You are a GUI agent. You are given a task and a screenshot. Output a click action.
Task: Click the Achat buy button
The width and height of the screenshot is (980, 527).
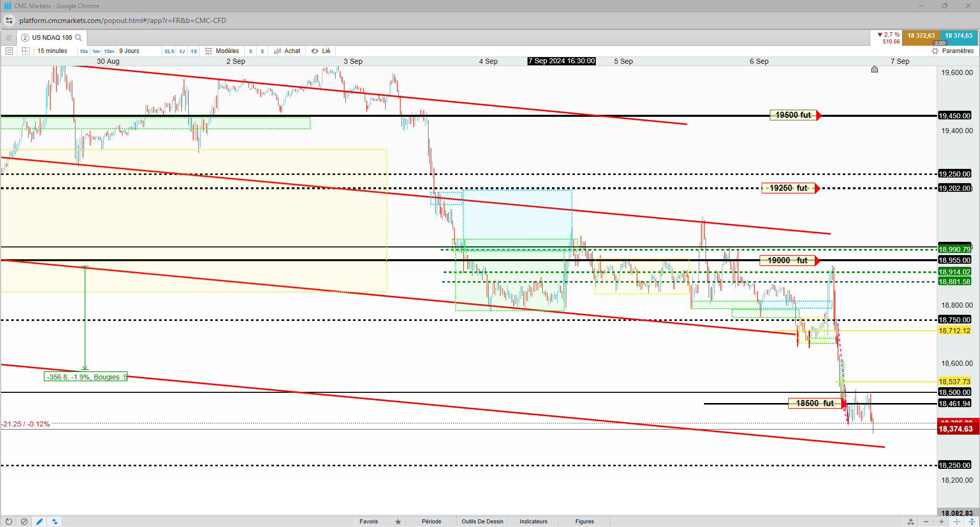287,51
